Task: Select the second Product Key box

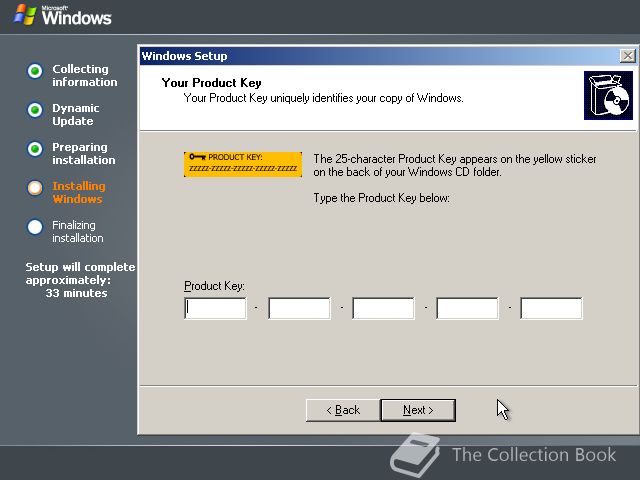Action: pos(299,308)
